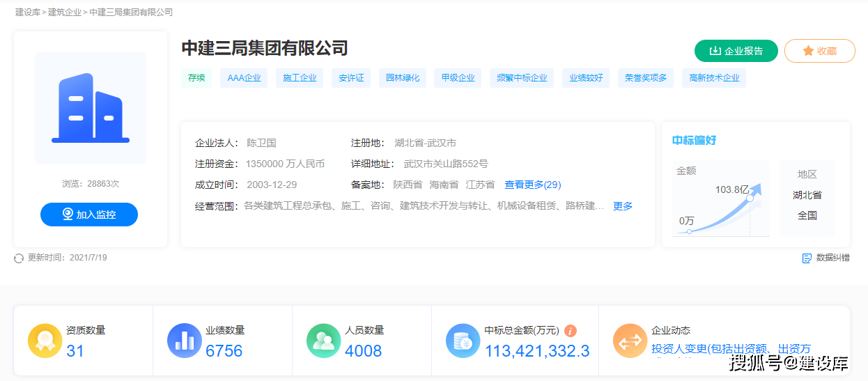Click the 人员数量 people icon
This screenshot has width=868, height=381.
tap(324, 341)
